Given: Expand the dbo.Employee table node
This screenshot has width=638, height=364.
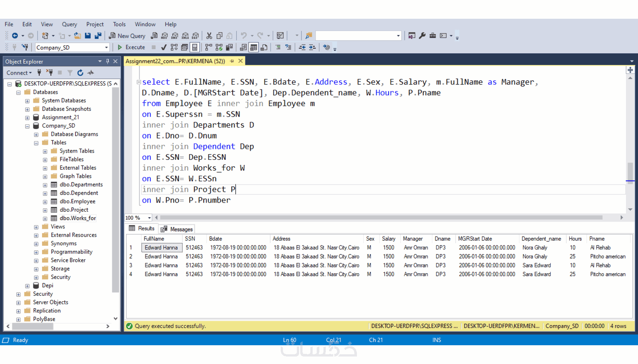Looking at the screenshot, I should (x=45, y=202).
